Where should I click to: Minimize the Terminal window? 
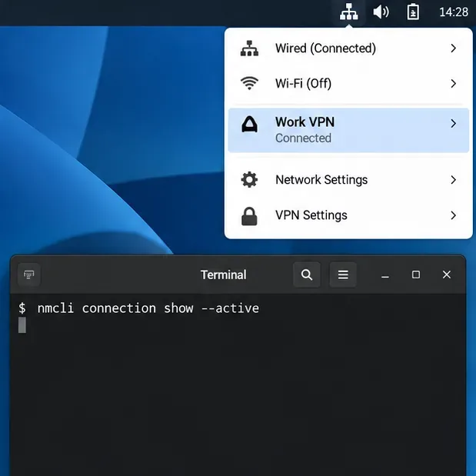click(x=385, y=275)
